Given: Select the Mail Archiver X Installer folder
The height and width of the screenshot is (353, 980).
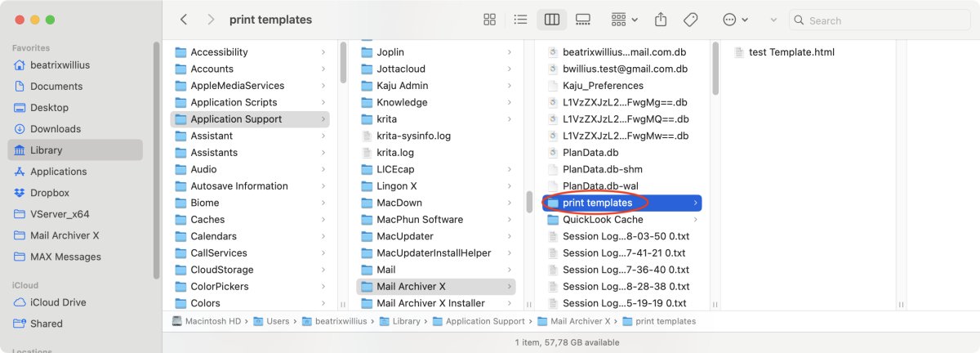Looking at the screenshot, I should [436, 303].
